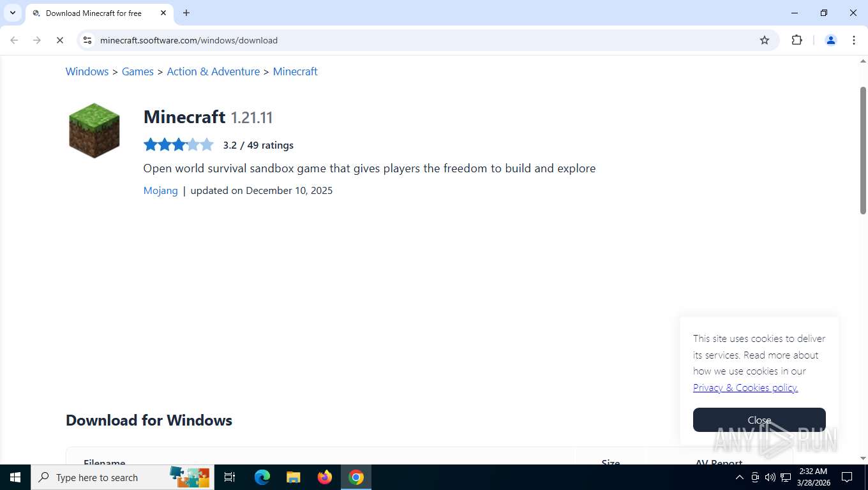This screenshot has height=490, width=868.
Task: View site information icon
Action: coord(87,40)
